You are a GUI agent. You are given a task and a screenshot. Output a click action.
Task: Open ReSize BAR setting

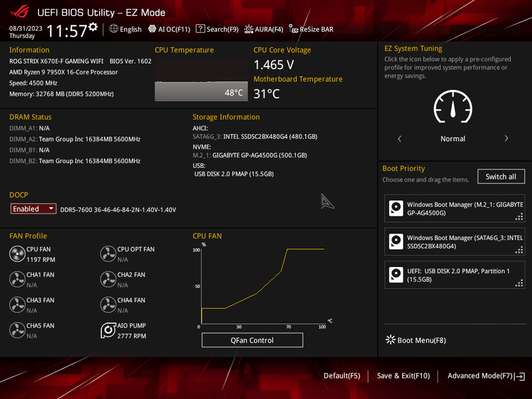coord(311,29)
